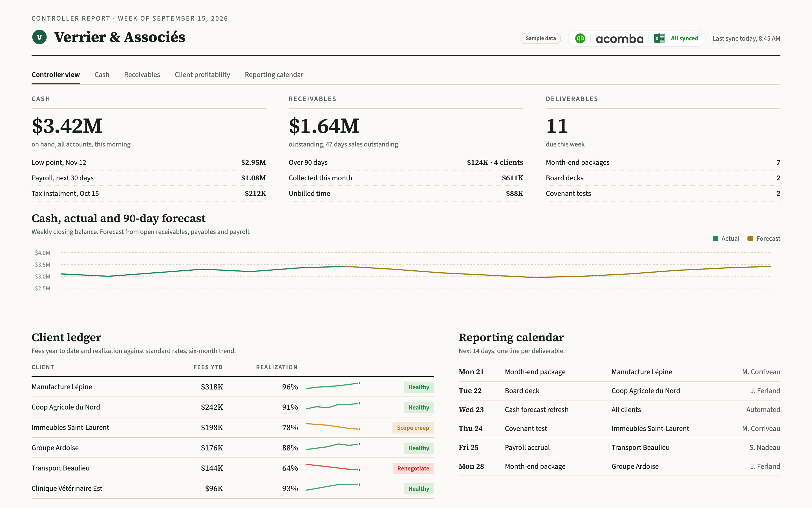Click the Covenant tests row in Deliverables

pyautogui.click(x=663, y=194)
